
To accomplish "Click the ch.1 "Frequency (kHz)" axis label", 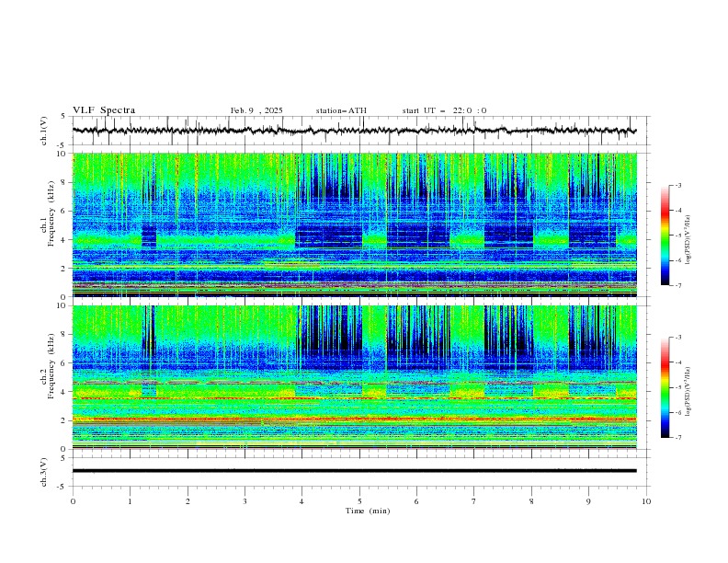I will [51, 213].
